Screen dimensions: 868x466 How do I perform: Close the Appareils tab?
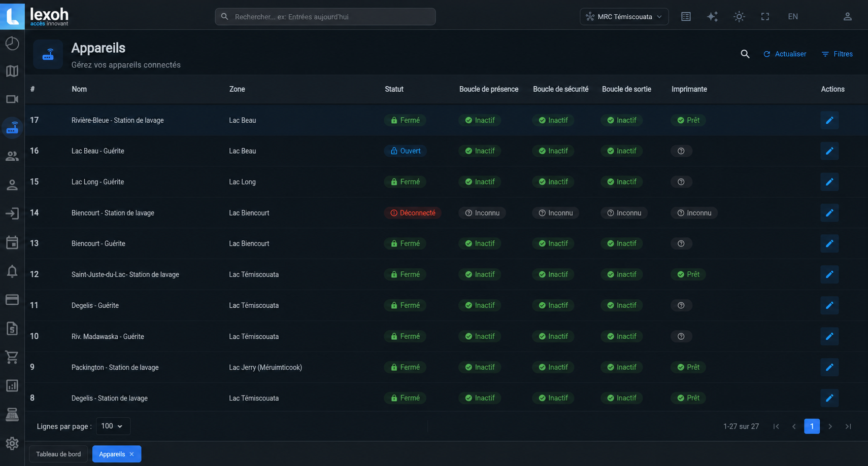[132, 454]
